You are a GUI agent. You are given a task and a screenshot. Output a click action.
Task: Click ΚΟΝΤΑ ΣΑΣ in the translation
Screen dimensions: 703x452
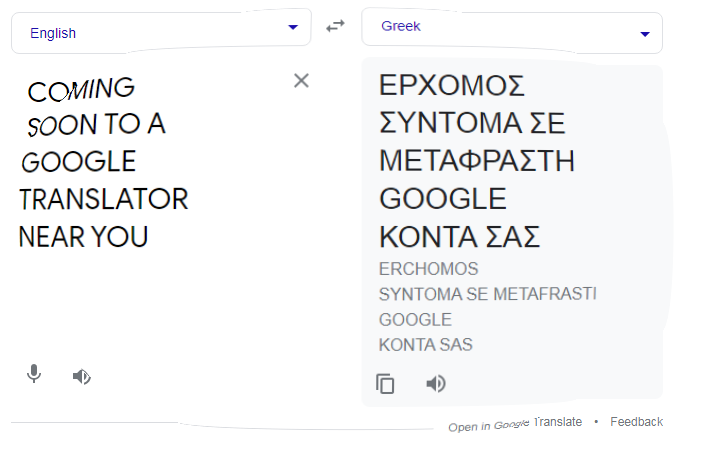pos(459,237)
